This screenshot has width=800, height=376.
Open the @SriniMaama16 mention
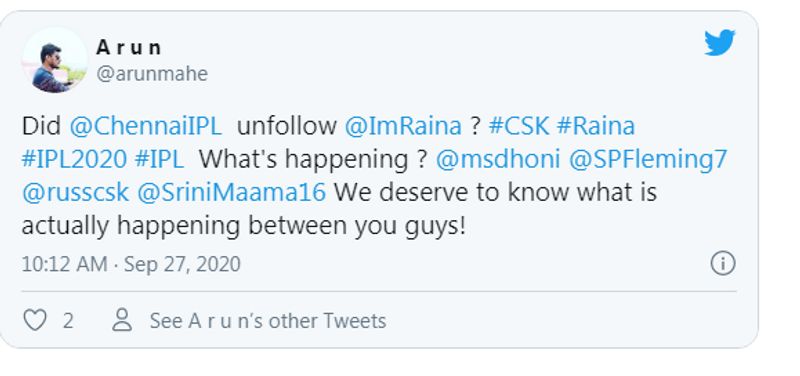231,192
